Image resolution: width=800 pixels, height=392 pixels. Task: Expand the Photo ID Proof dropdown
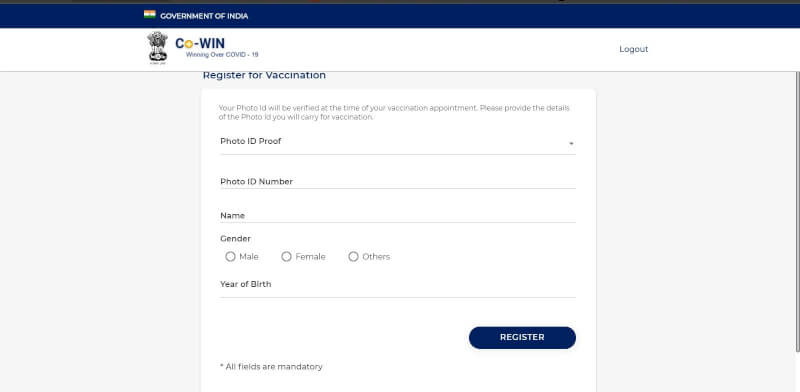point(398,142)
